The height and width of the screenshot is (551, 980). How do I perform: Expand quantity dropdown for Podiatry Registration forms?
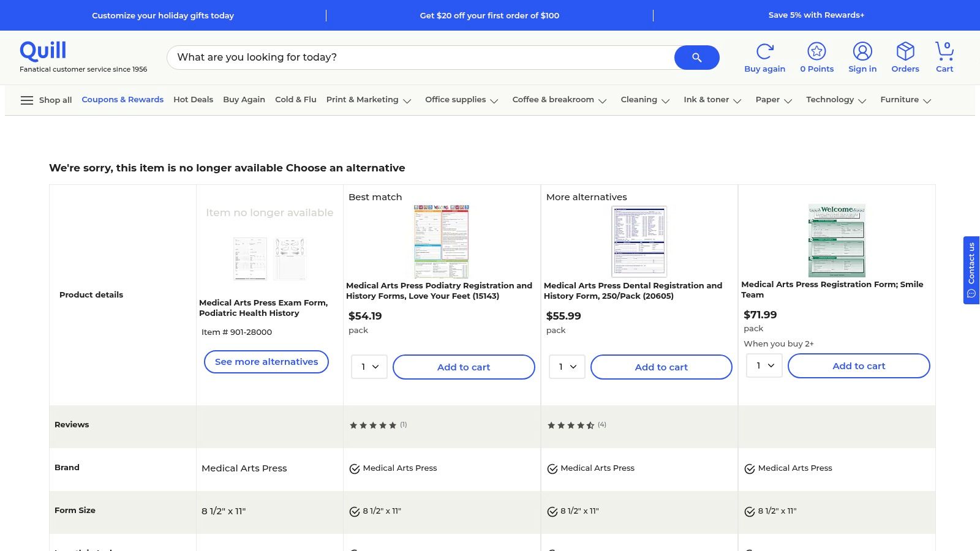(x=369, y=367)
